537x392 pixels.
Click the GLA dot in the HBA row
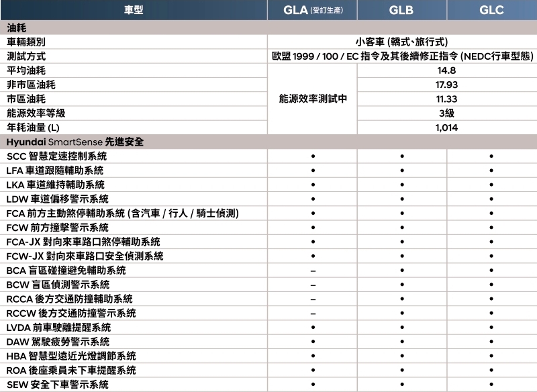313,356
